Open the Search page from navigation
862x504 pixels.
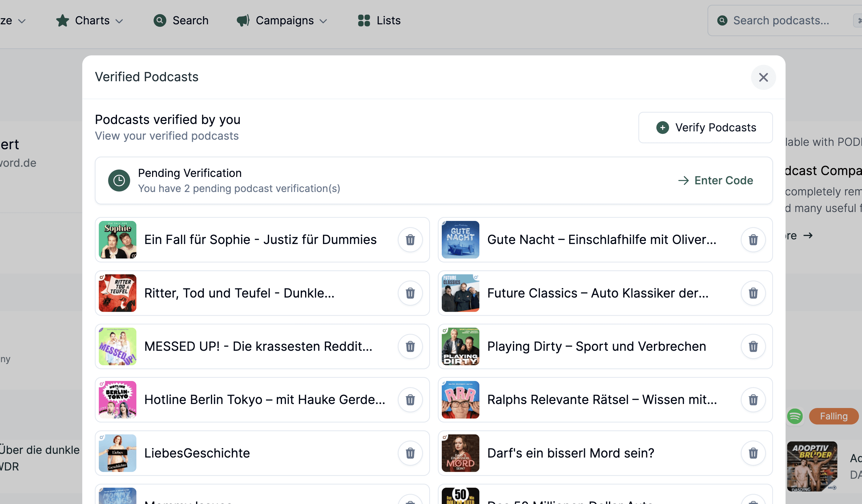(x=181, y=21)
